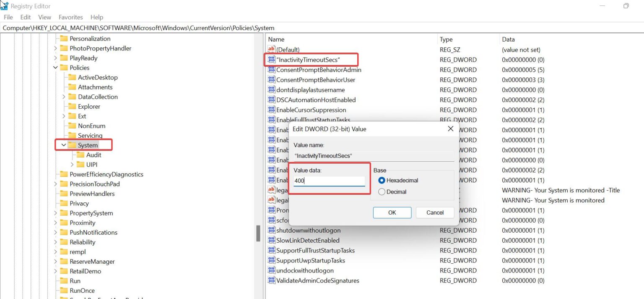The height and width of the screenshot is (299, 644).
Task: Click the folder icon for ActiveDesktop key
Action: [x=72, y=77]
